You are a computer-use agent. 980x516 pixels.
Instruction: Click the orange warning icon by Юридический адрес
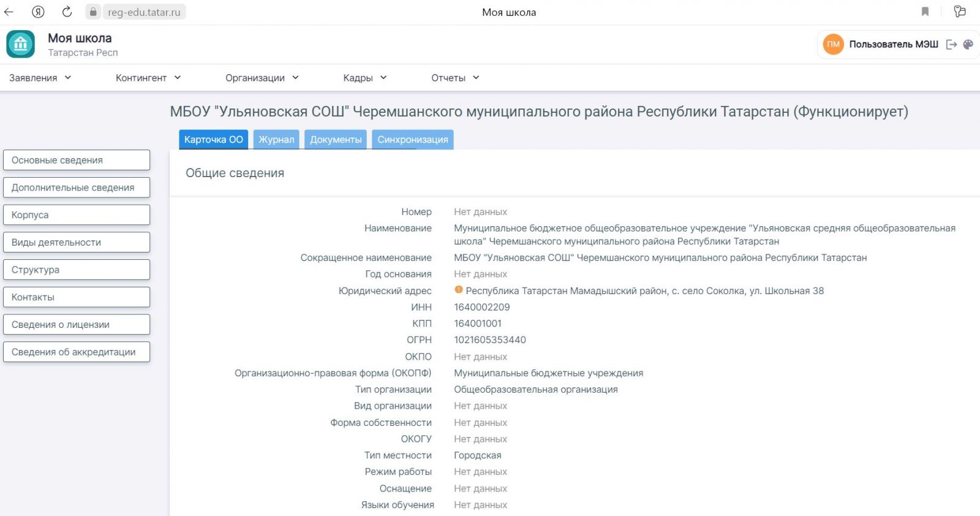tap(458, 290)
